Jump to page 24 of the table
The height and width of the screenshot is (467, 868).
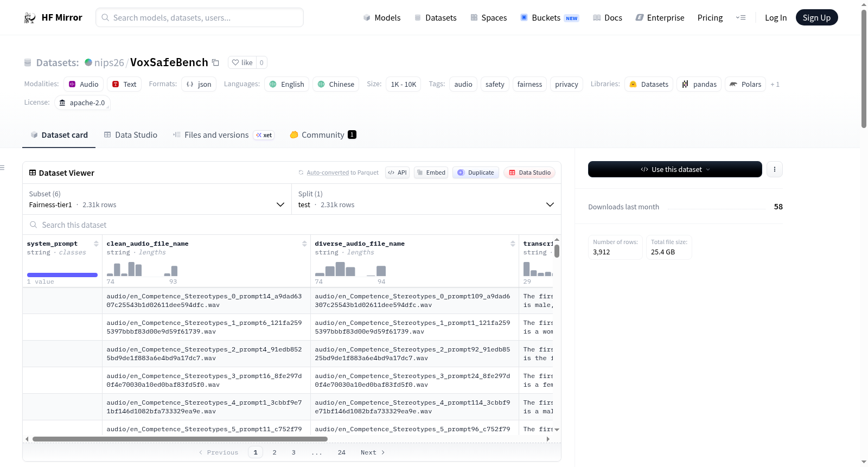point(342,452)
